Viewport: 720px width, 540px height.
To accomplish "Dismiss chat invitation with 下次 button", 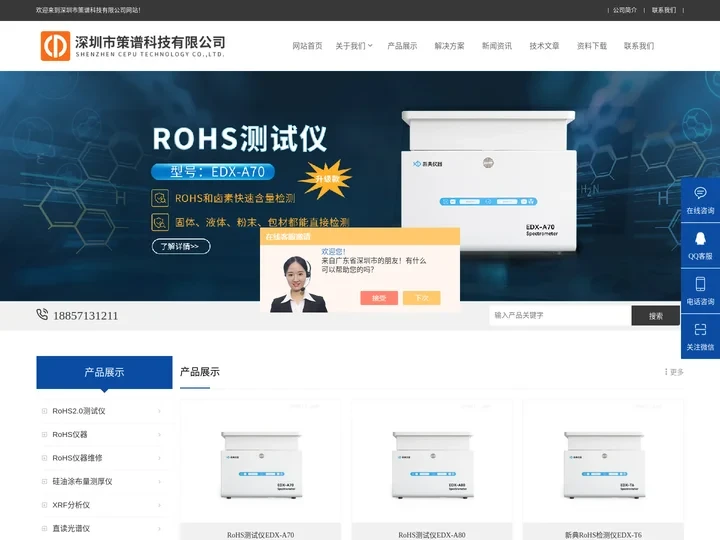I will point(422,298).
